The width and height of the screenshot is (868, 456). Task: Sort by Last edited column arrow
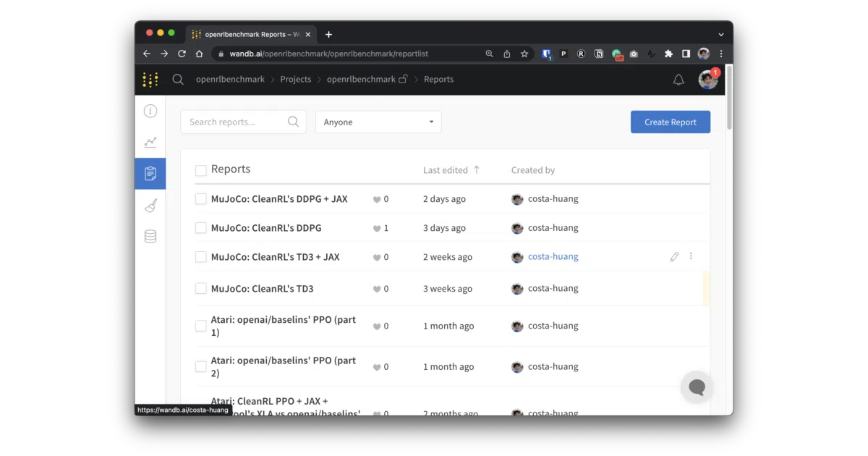pos(477,170)
